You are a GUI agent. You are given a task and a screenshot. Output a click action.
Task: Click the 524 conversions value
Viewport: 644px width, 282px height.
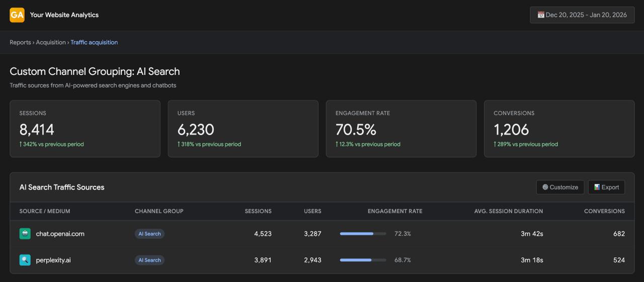coord(619,260)
